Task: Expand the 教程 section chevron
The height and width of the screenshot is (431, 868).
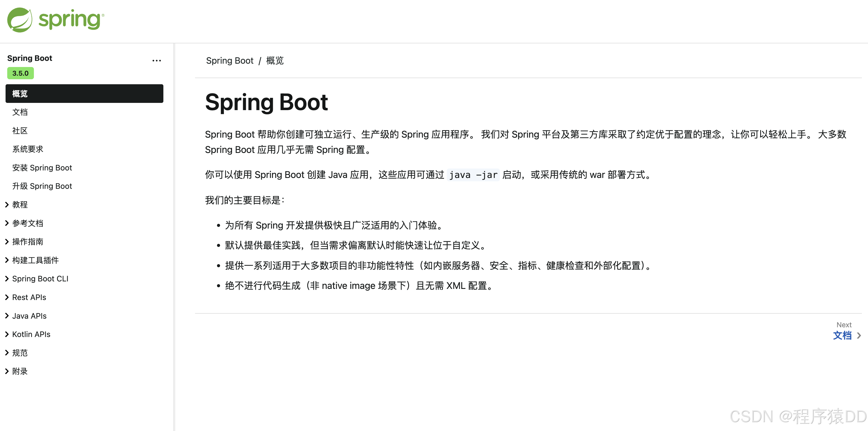Action: tap(7, 204)
